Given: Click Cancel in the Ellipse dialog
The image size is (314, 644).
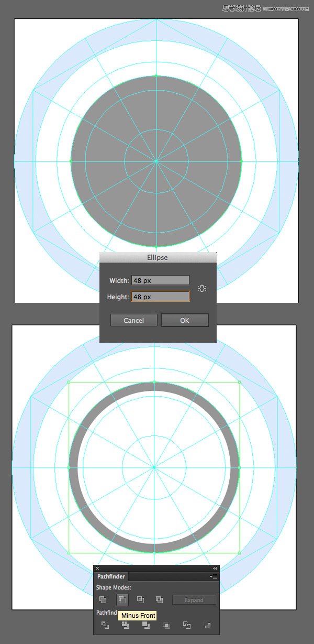Looking at the screenshot, I should tap(134, 320).
